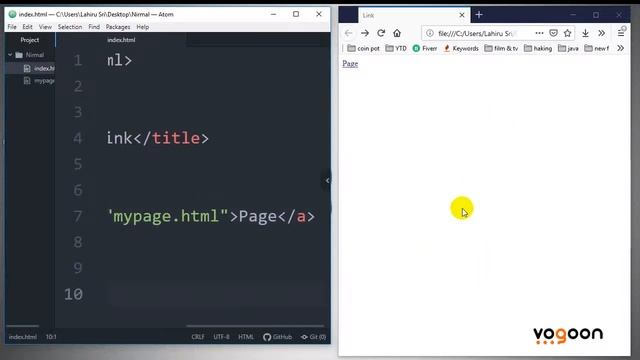
Task: Open the java bookmarks folder
Action: [568, 48]
